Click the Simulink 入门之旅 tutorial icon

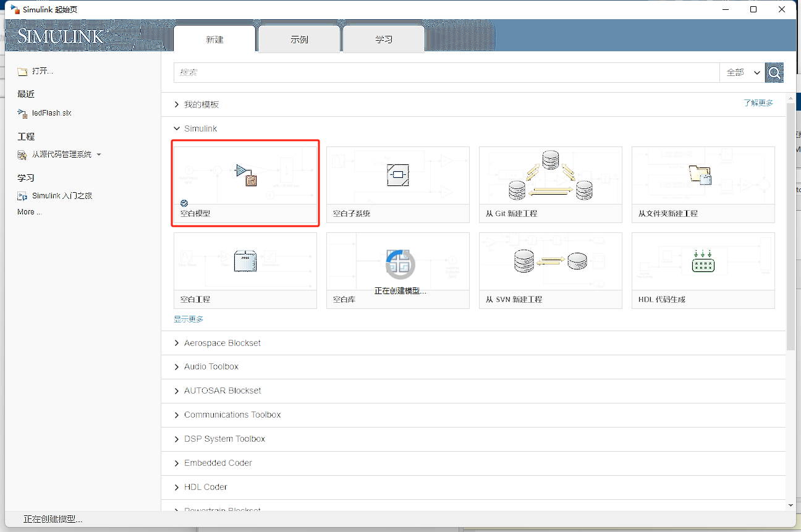(x=22, y=196)
